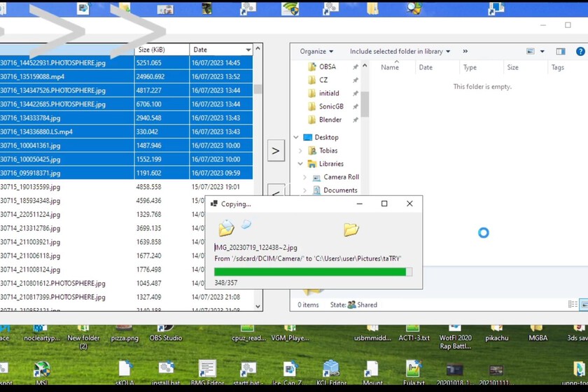Open pikachu desktop folder
Viewport: 588px width, 392px height.
496,333
